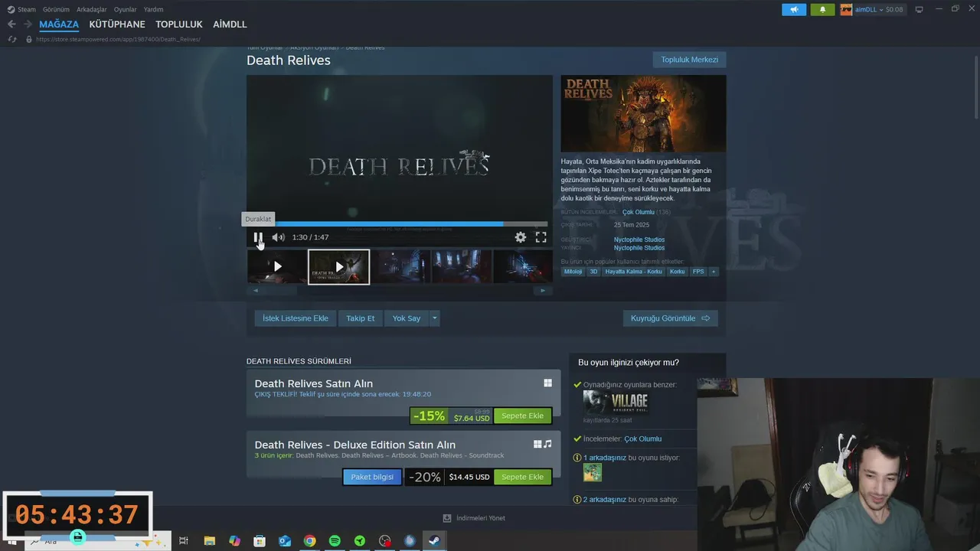Open friend avatar under wishlist friends
980x551 pixels.
[x=593, y=472]
